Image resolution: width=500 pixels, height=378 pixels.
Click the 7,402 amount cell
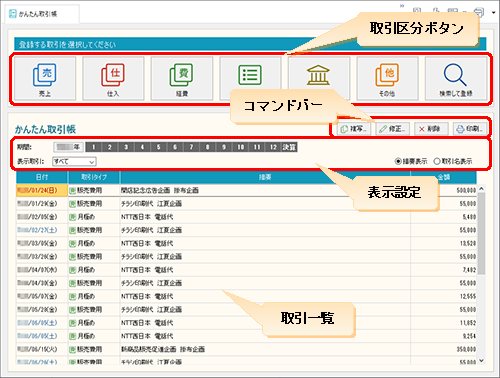(444, 270)
